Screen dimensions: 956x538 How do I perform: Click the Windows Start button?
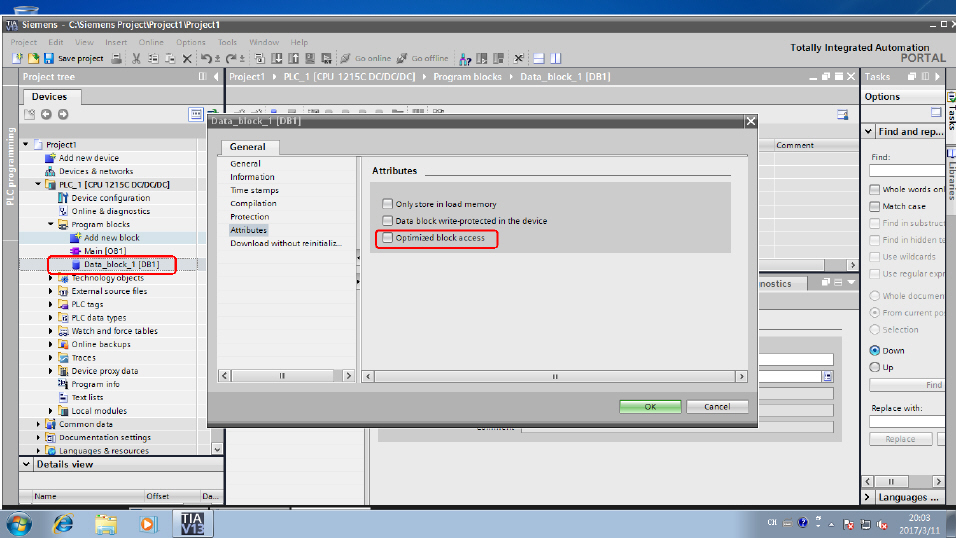tap(20, 524)
